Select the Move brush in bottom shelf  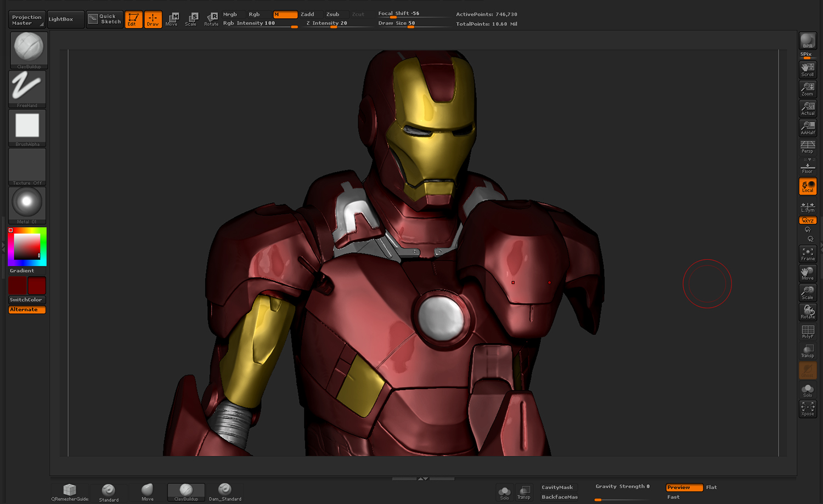(148, 492)
